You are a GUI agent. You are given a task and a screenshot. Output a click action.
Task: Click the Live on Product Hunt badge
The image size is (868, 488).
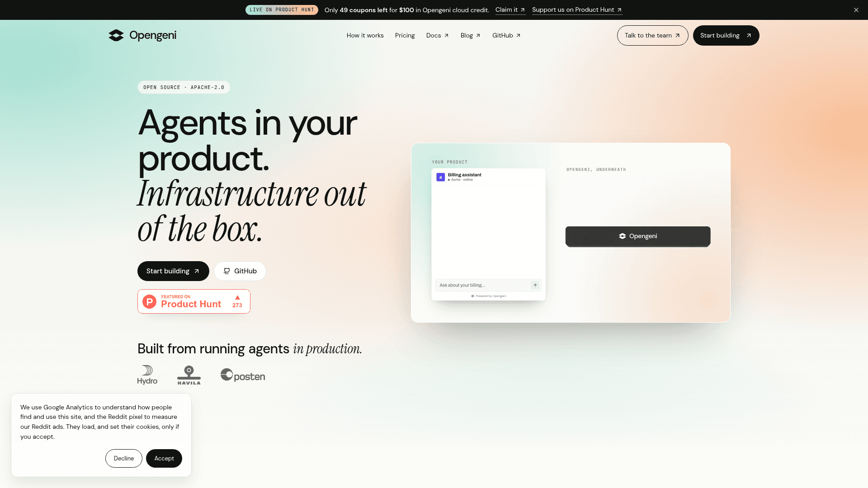[282, 10]
